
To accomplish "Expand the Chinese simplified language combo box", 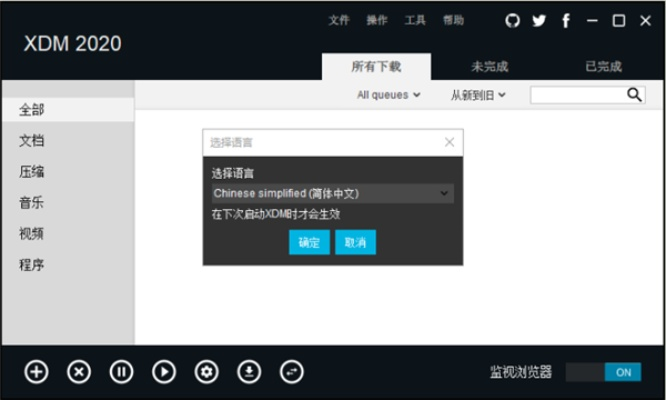I will [x=332, y=193].
